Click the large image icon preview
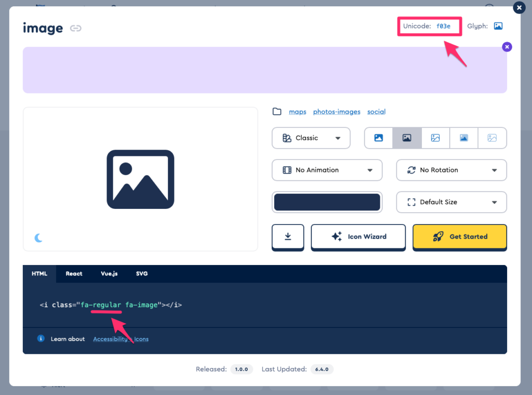This screenshot has height=395, width=532. pyautogui.click(x=140, y=179)
